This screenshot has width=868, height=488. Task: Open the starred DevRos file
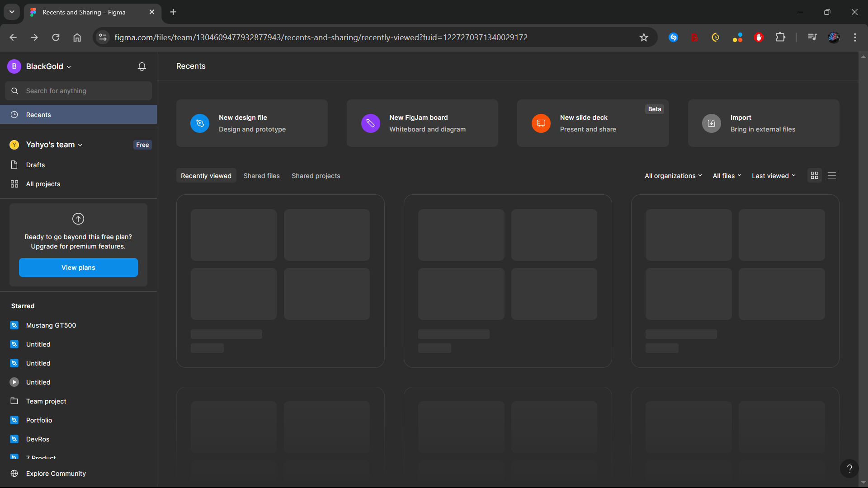(x=78, y=439)
